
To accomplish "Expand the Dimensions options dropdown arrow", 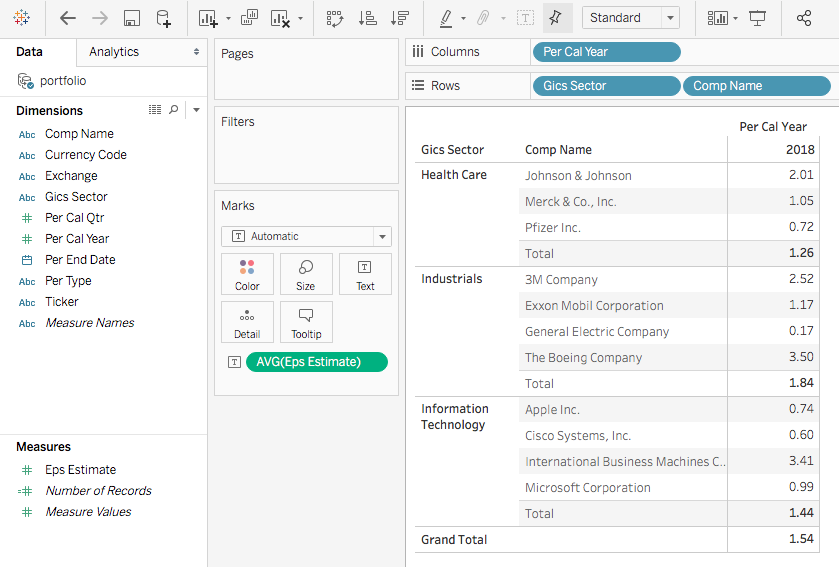I will [x=196, y=110].
